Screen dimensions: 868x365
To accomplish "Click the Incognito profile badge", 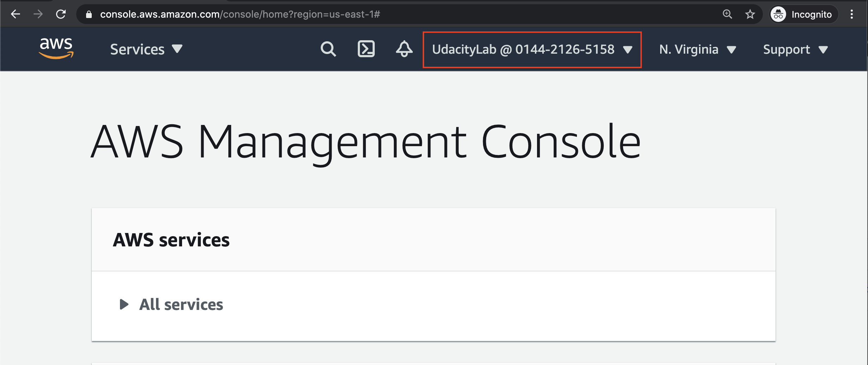I will point(802,14).
